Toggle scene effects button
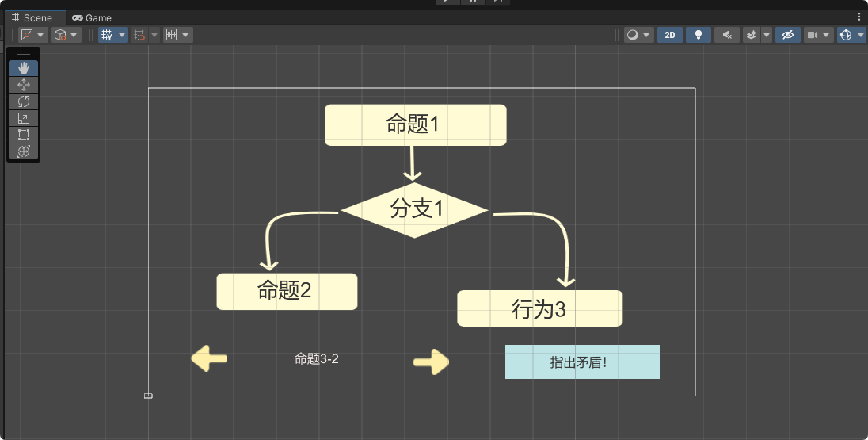The image size is (868, 440). click(752, 35)
